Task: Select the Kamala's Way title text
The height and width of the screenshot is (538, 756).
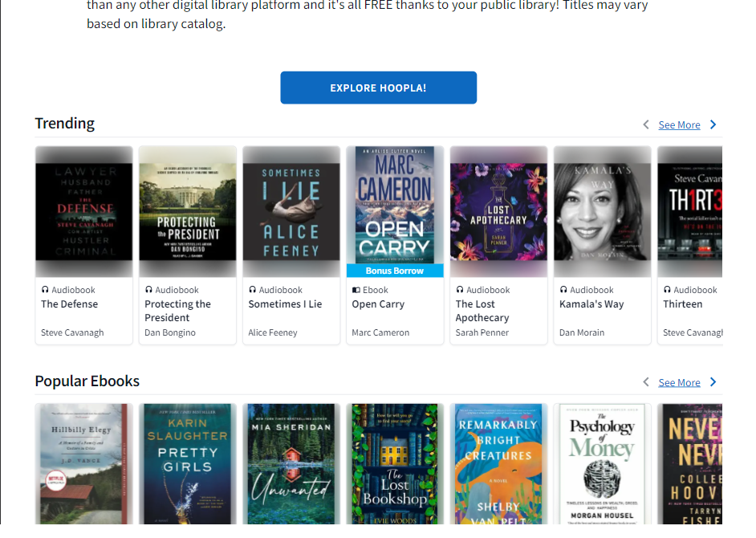Action: coord(591,304)
